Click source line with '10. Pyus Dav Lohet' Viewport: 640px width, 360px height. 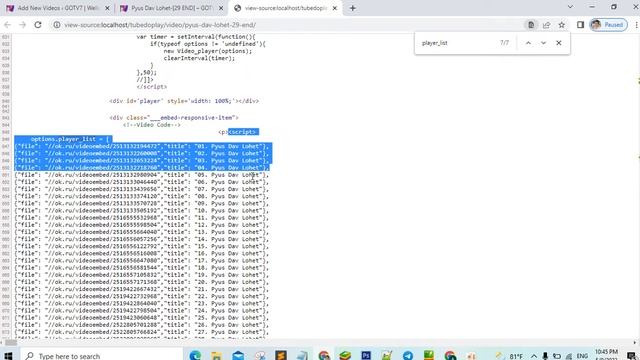tap(142, 211)
